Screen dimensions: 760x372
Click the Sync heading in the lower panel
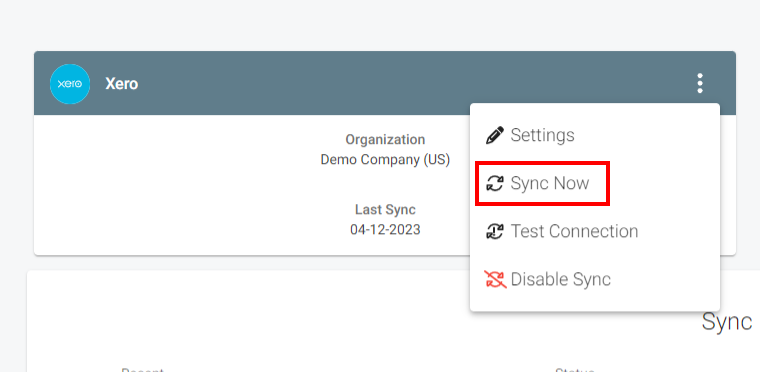[727, 322]
